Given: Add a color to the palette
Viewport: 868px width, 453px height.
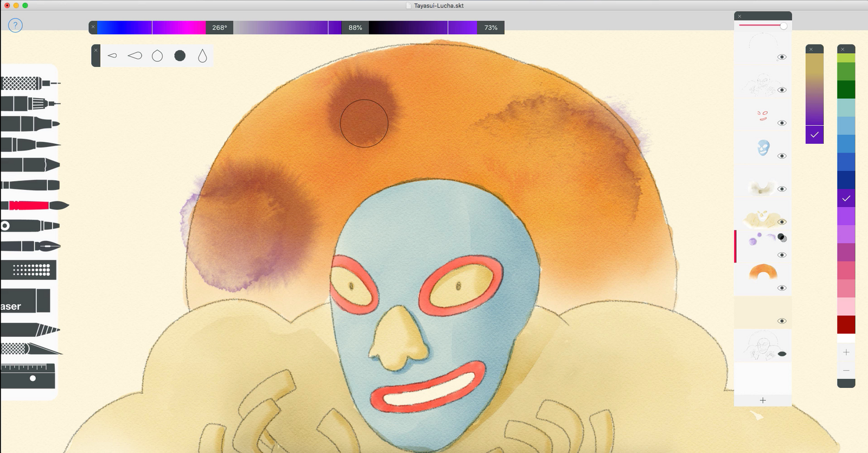Looking at the screenshot, I should [846, 353].
